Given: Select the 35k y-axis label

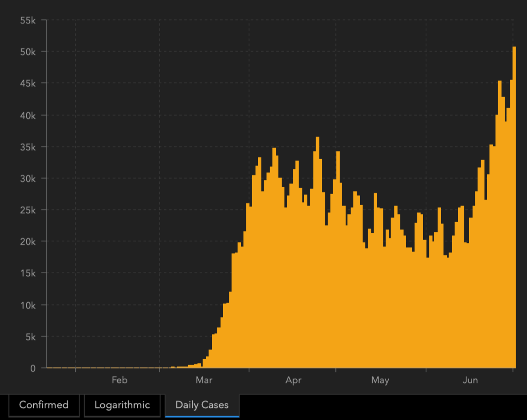Looking at the screenshot, I should pyautogui.click(x=28, y=147).
